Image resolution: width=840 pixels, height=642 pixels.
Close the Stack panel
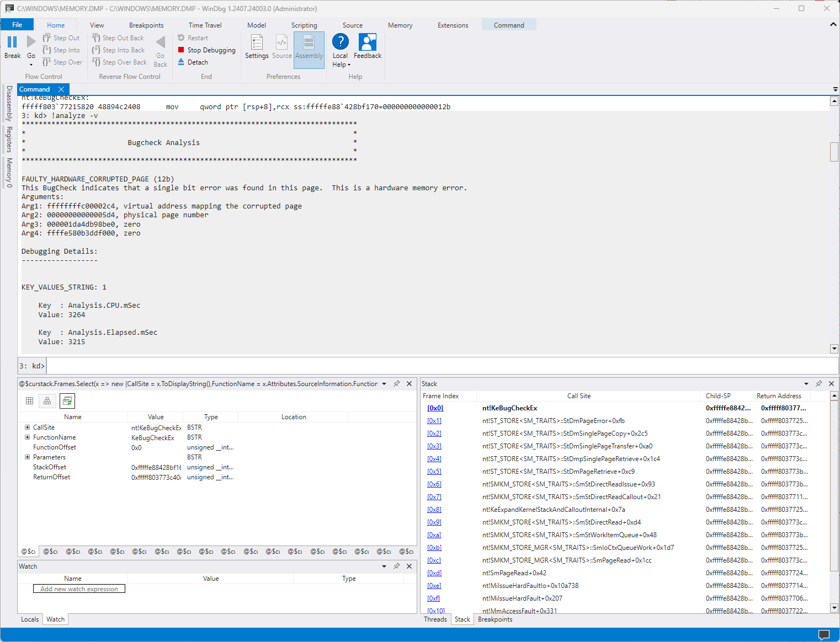832,383
